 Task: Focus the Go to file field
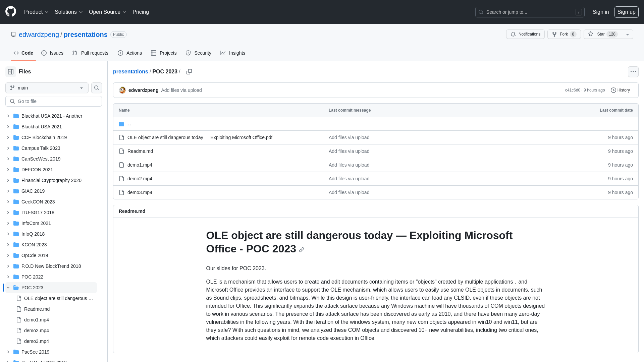point(54,101)
